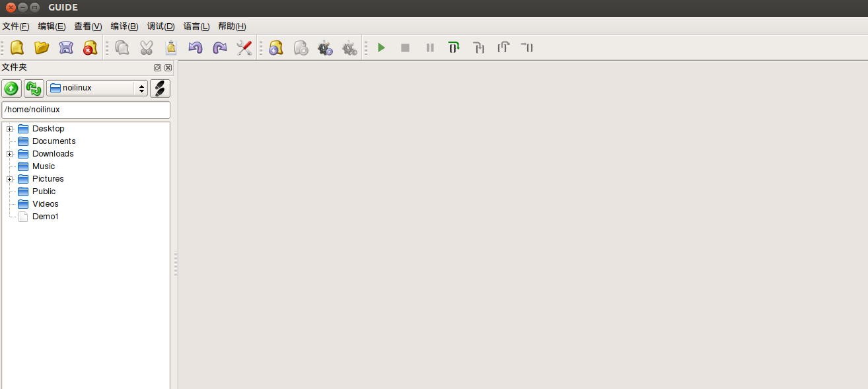
Task: Pause debugging with the pause button
Action: click(x=430, y=48)
